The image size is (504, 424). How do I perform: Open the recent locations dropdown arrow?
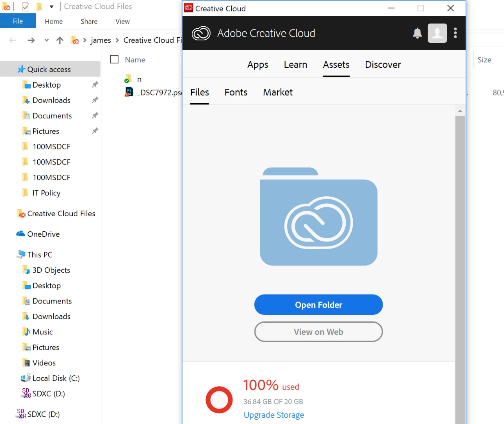tap(47, 40)
